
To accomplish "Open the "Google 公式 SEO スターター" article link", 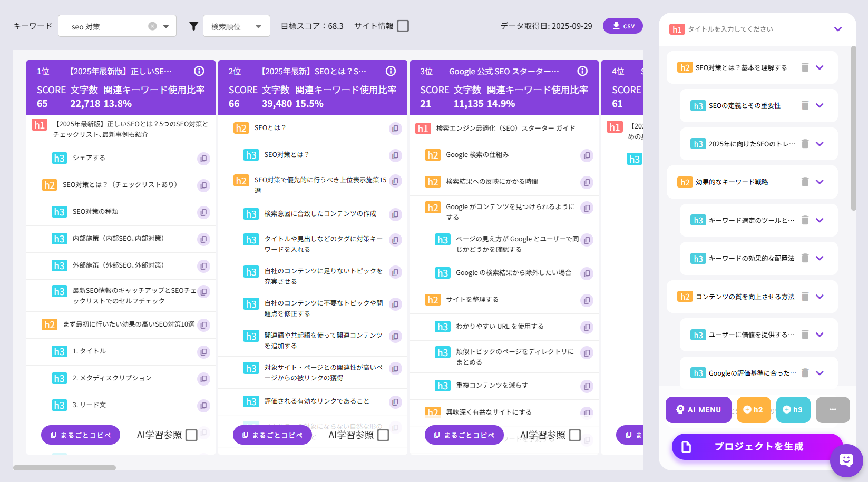I will [504, 71].
